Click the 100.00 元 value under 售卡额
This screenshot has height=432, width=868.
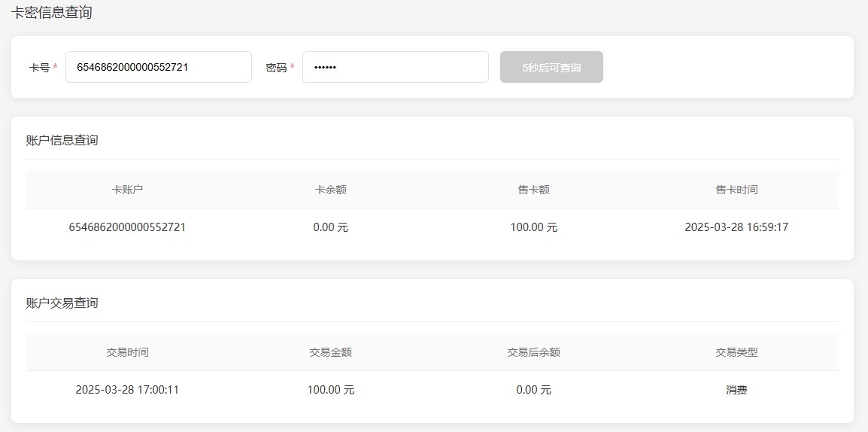[533, 227]
